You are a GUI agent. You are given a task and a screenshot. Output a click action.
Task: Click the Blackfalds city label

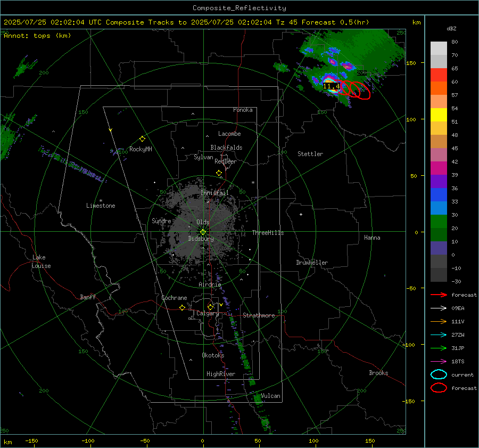coord(226,148)
